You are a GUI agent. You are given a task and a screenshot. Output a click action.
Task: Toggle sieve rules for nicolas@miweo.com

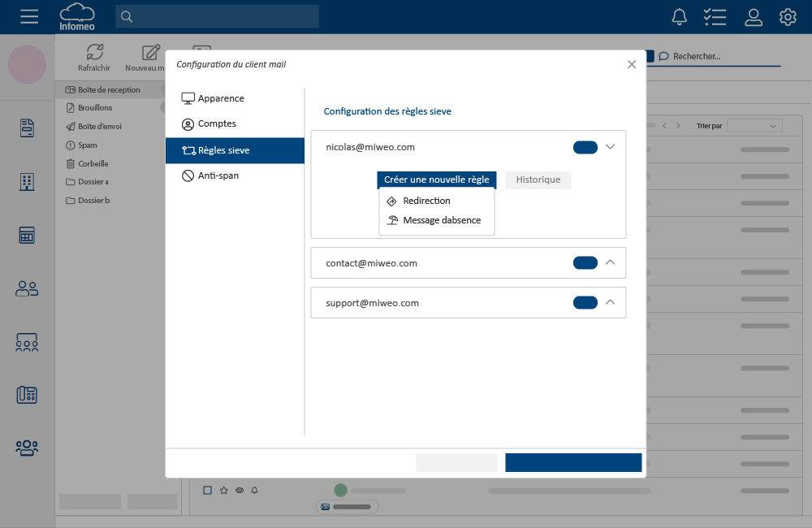click(x=585, y=147)
